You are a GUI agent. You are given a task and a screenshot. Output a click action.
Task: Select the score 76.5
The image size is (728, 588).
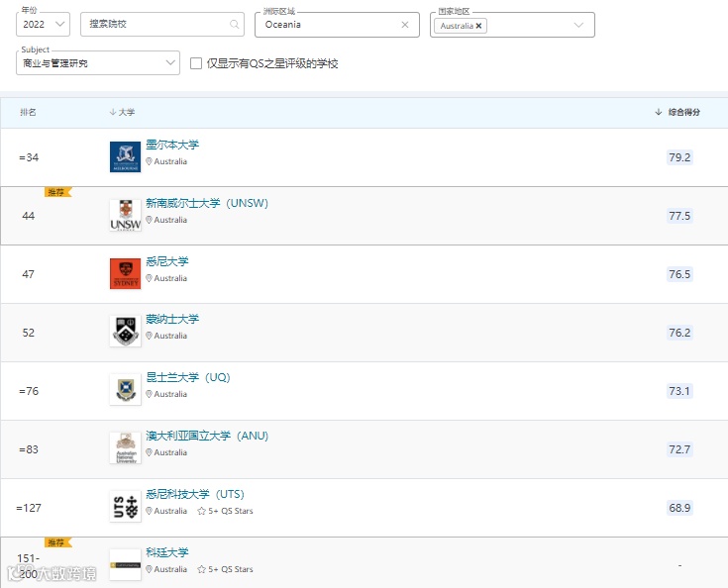(x=679, y=275)
